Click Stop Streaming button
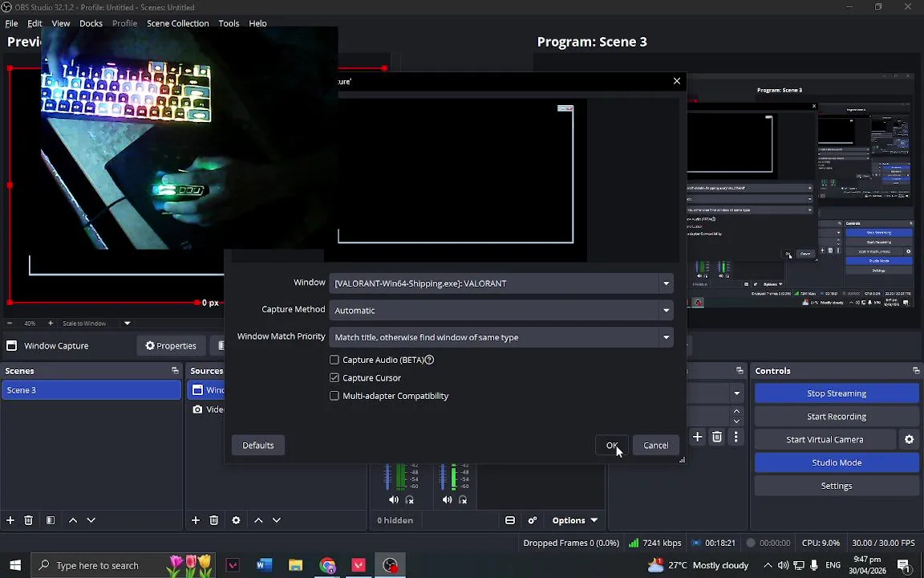This screenshot has width=924, height=578. point(837,393)
